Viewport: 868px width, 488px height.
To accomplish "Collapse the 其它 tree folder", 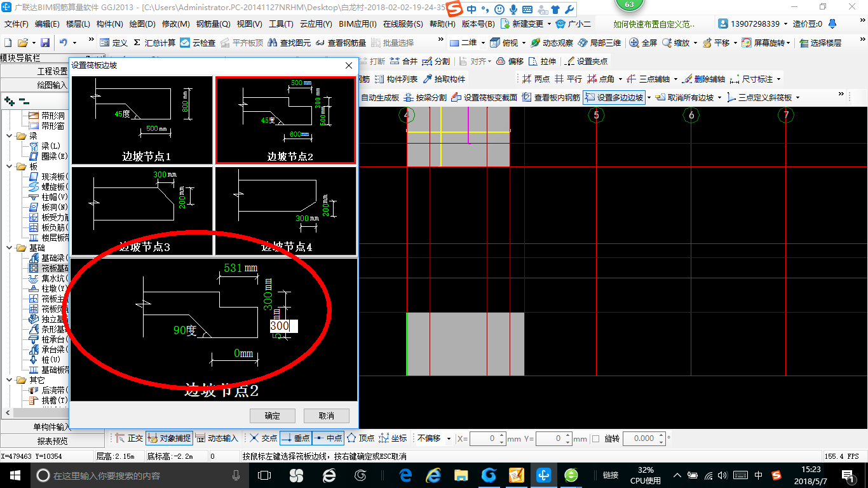I will 9,380.
